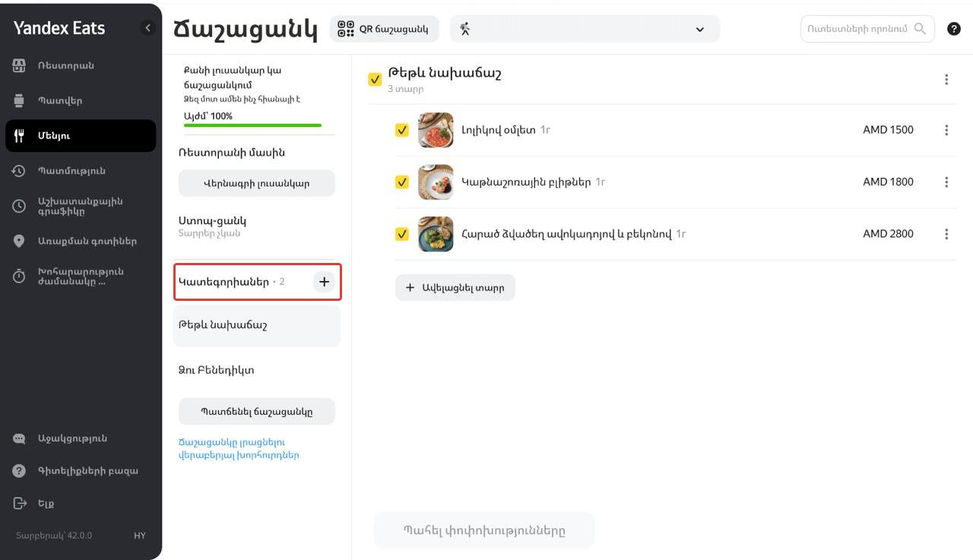Screen dimensions: 973x560
Task: Toggle the Լոլիկով օմլետ checkbox
Action: click(x=402, y=130)
